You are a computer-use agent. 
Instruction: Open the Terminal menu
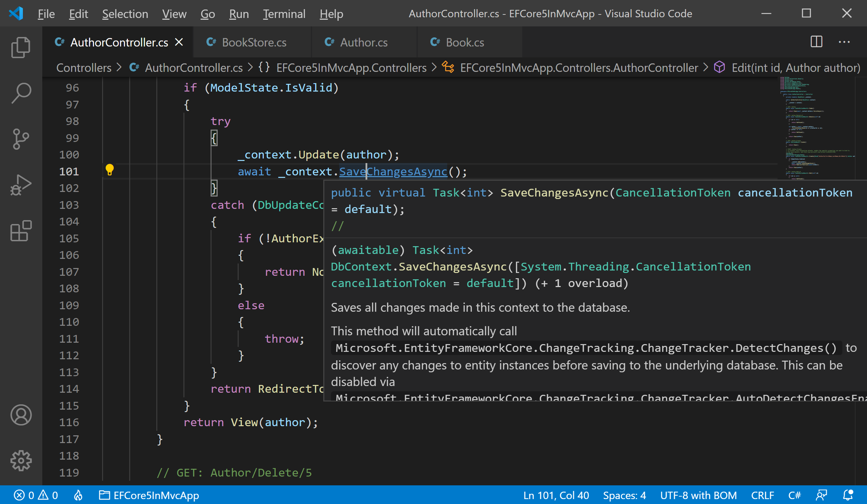[284, 14]
